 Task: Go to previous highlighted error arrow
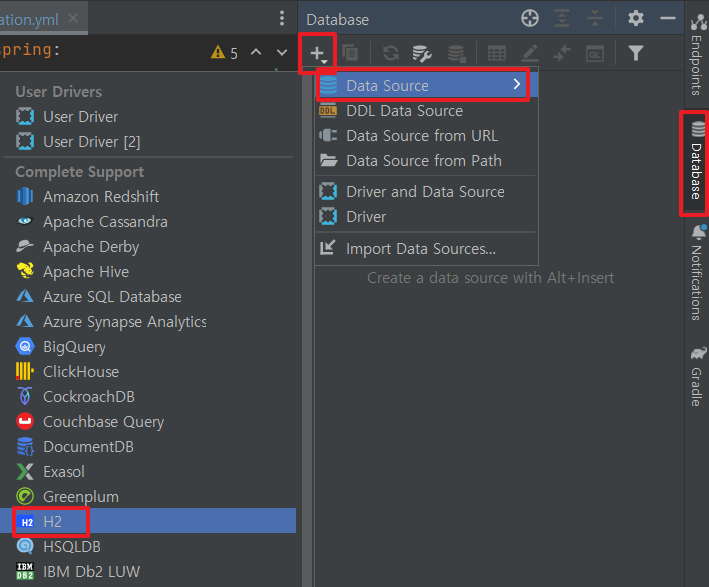click(256, 52)
